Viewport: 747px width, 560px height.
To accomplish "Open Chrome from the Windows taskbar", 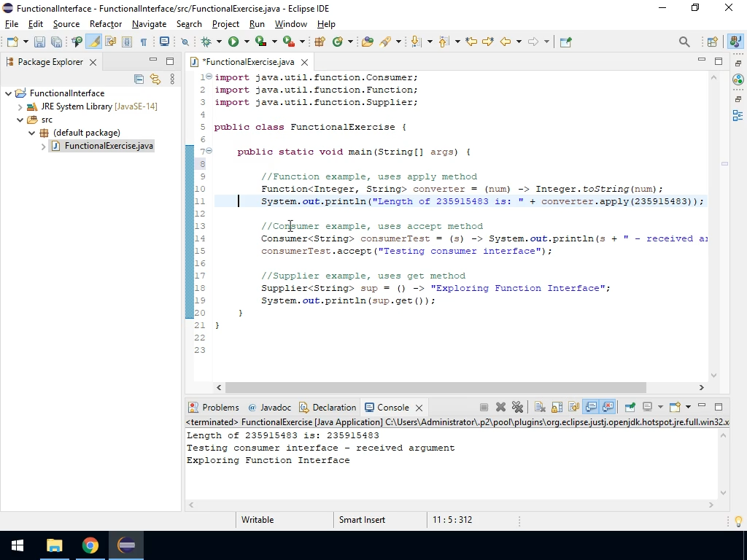I will point(90,545).
